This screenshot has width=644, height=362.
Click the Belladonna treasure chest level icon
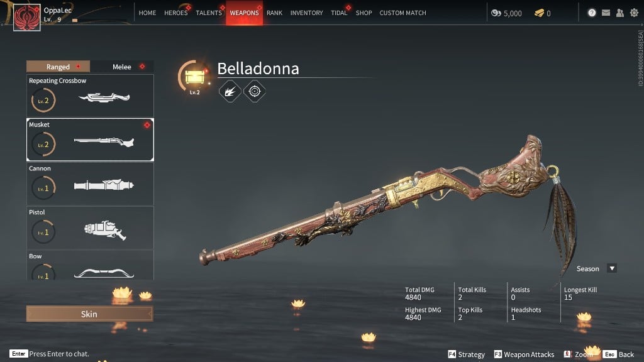coord(195,77)
